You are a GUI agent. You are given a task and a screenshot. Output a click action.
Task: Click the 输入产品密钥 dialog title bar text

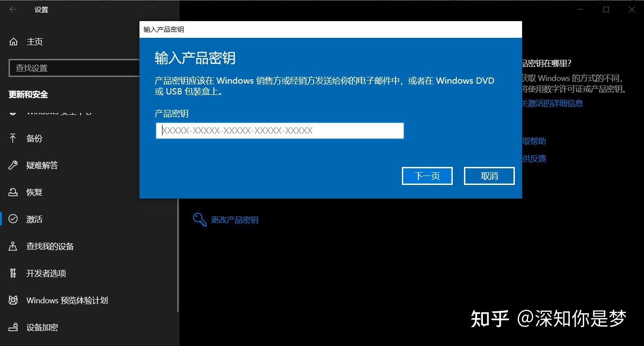[164, 30]
